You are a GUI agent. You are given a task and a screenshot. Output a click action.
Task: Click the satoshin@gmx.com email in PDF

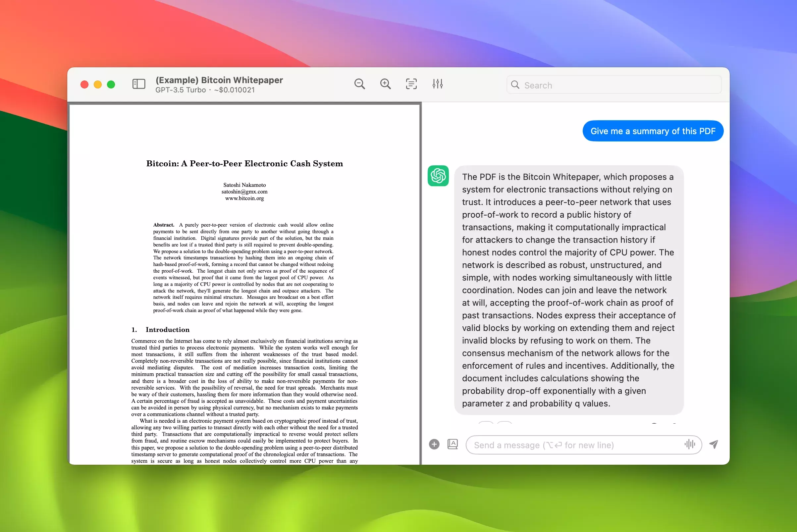(x=244, y=192)
